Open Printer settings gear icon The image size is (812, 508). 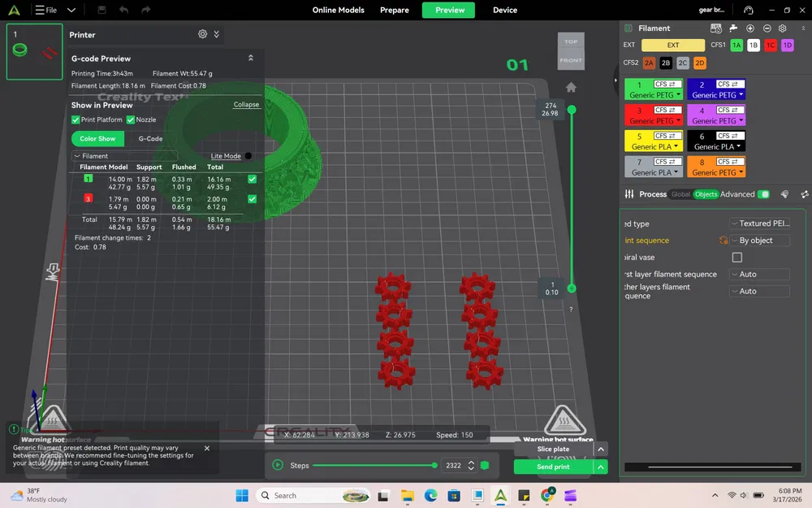coord(202,34)
